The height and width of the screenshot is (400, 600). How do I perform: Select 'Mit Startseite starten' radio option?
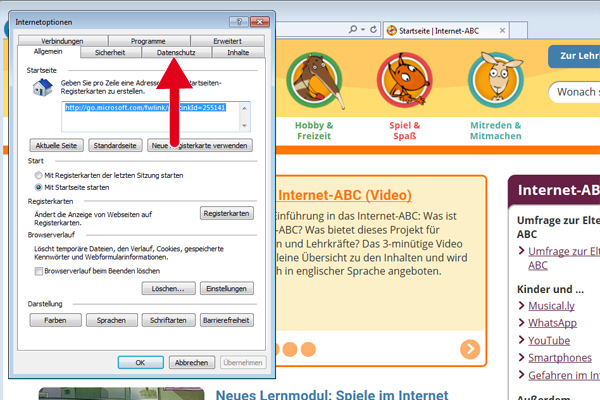tap(38, 187)
